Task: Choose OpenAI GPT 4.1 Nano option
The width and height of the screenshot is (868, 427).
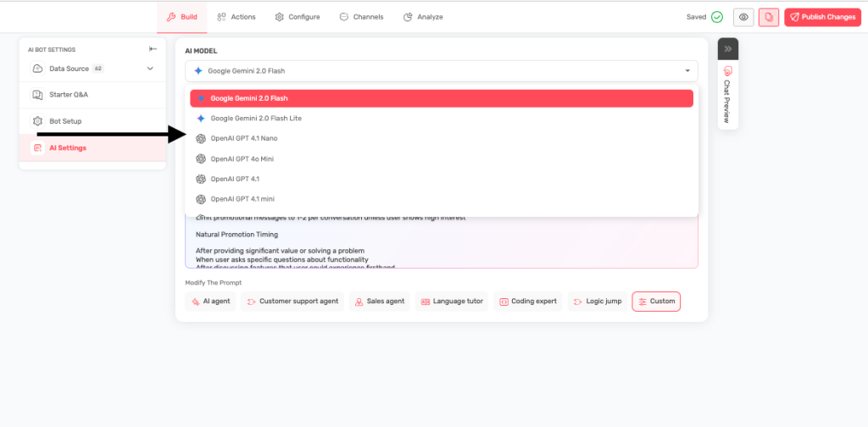Action: click(243, 138)
